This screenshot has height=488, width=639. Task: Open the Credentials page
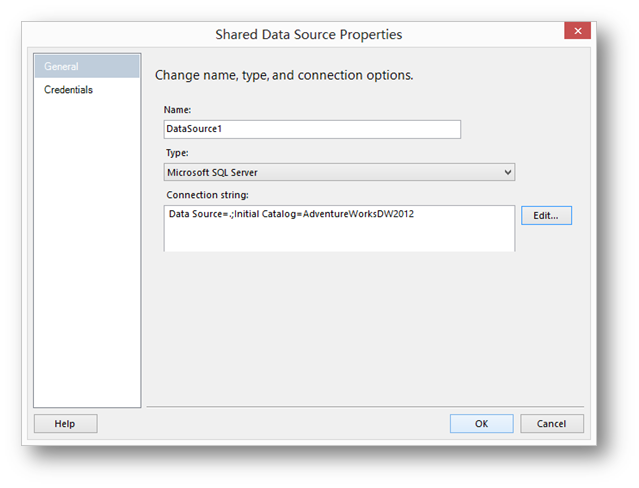point(68,90)
